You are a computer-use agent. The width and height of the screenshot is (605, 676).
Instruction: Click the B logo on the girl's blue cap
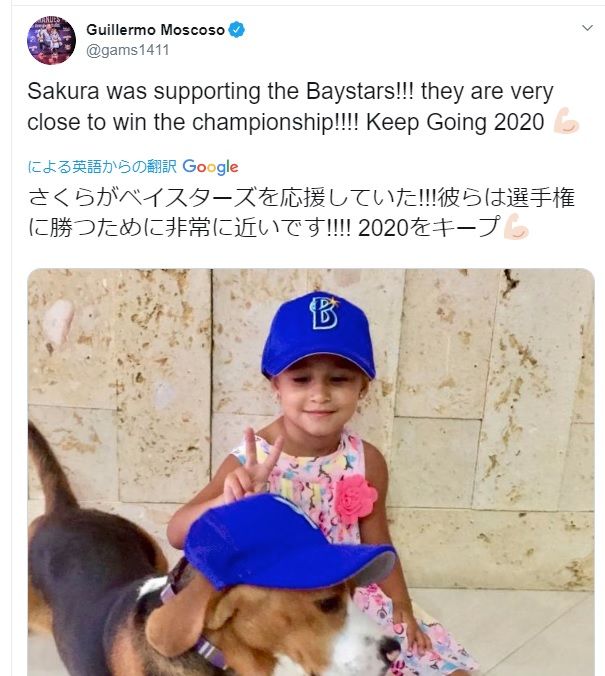coord(324,313)
